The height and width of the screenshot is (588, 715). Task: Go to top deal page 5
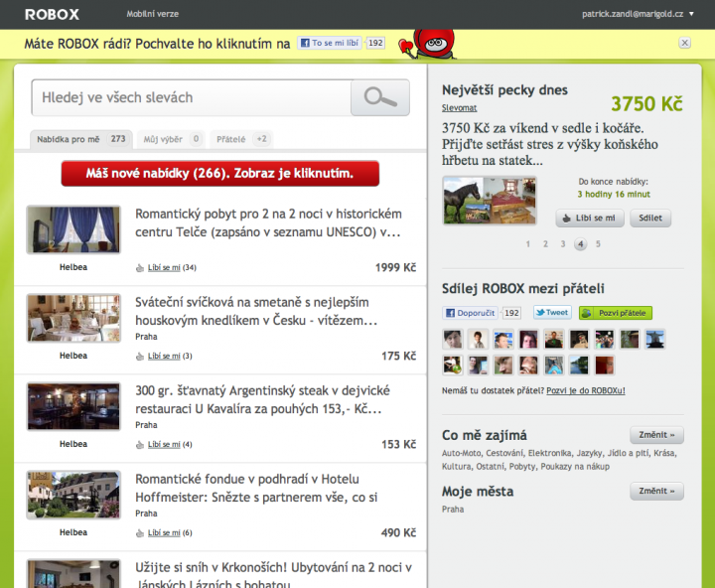tap(598, 244)
